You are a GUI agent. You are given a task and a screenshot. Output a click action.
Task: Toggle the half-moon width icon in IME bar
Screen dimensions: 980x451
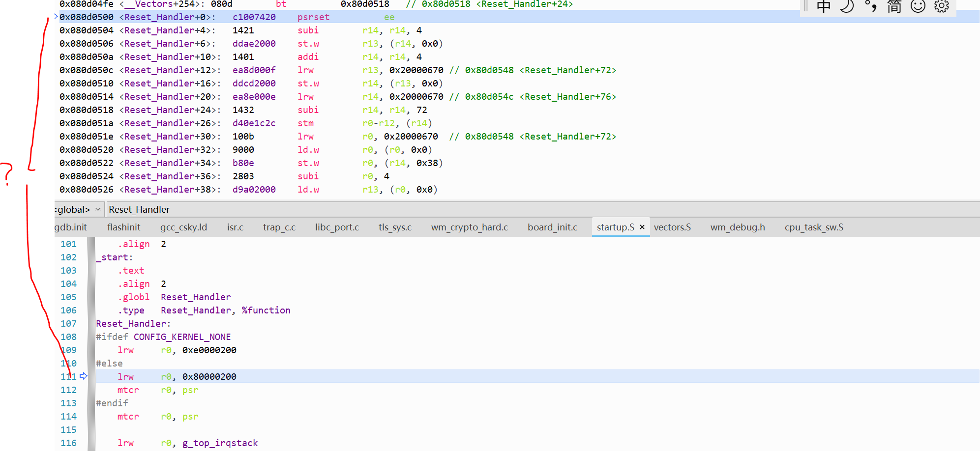tap(847, 6)
